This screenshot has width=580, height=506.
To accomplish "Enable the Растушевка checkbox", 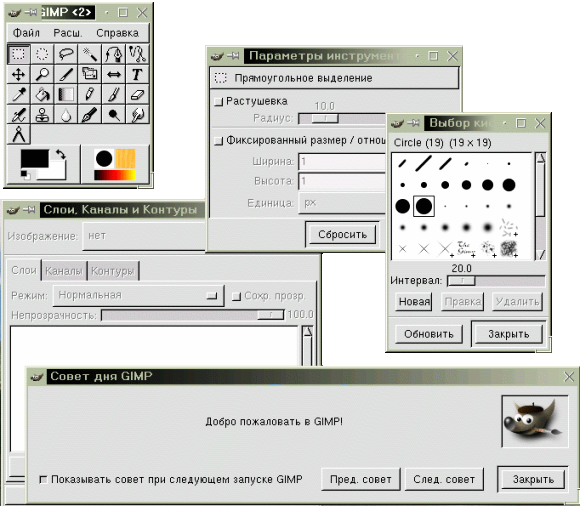I will coord(219,101).
